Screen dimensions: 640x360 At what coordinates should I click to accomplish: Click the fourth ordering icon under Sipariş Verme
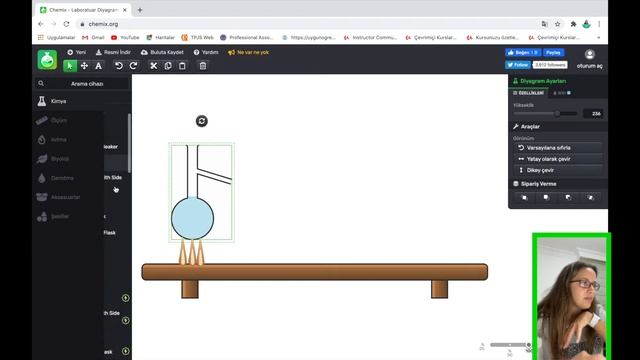click(590, 198)
